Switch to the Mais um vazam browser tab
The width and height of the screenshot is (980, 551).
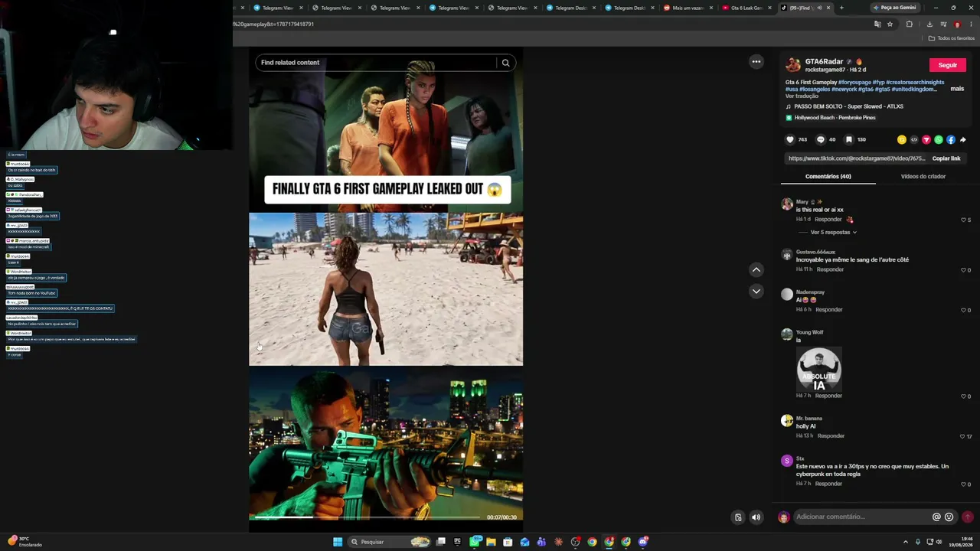tap(686, 8)
